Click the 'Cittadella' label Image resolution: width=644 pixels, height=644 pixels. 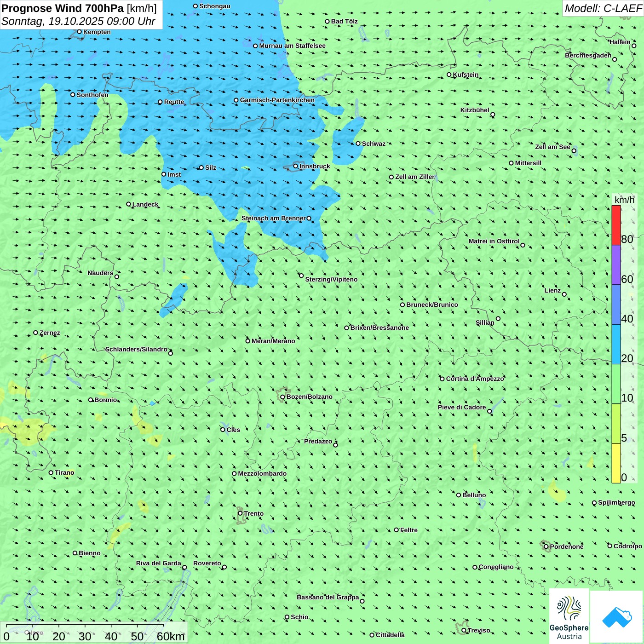point(390,635)
